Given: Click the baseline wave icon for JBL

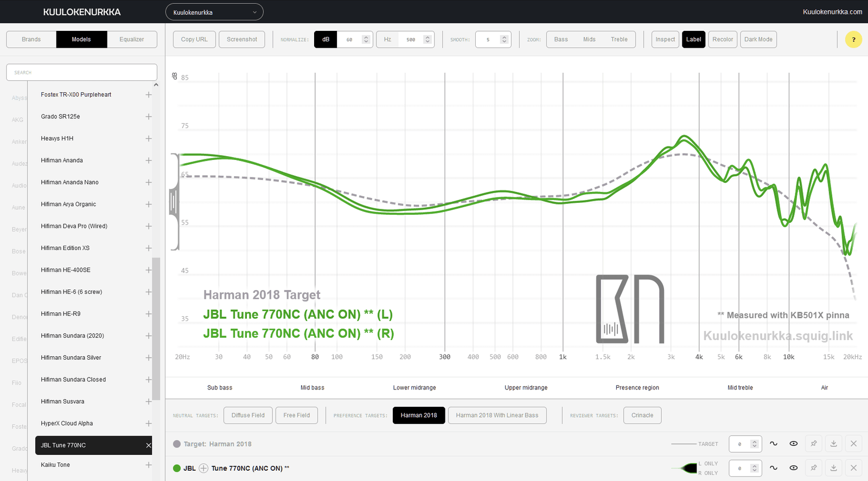Looking at the screenshot, I should [x=774, y=467].
